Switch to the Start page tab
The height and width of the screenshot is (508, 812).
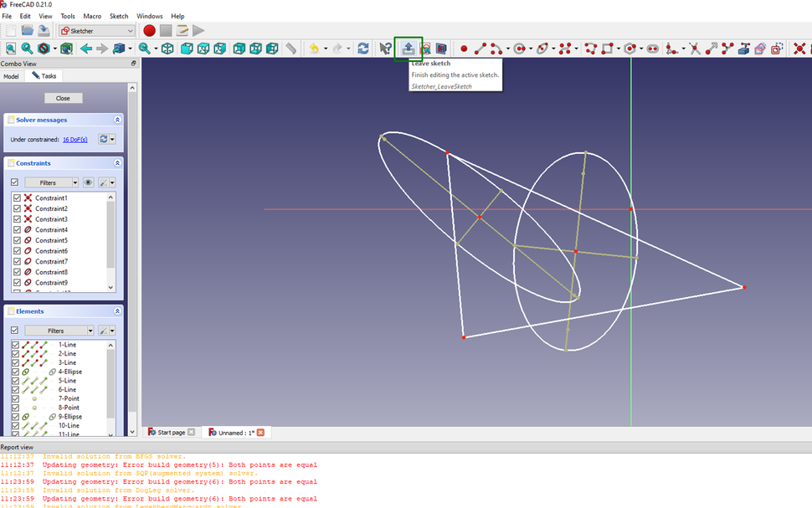(x=172, y=433)
